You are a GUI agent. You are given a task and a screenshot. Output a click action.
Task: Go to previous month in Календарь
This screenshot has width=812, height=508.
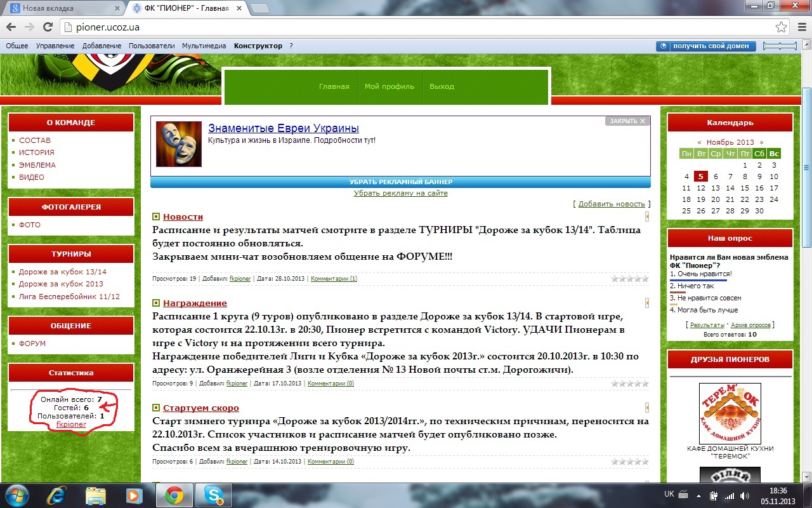click(x=699, y=142)
